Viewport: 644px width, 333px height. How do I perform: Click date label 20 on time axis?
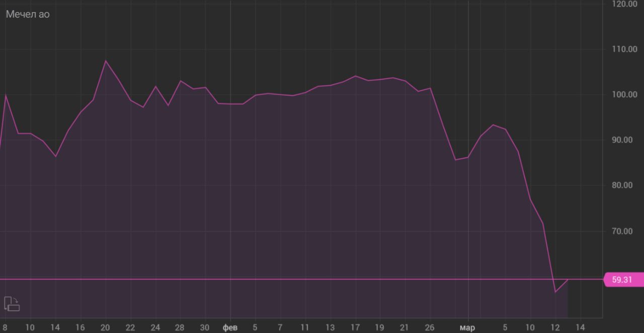tap(105, 328)
